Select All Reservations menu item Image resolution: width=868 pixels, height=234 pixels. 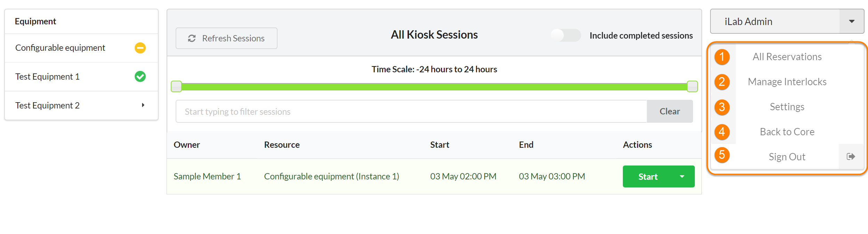point(787,57)
